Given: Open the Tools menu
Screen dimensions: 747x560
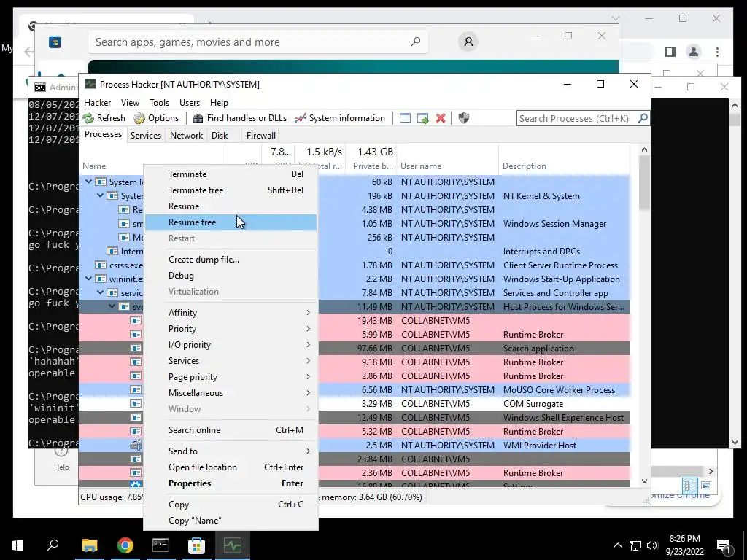Looking at the screenshot, I should pyautogui.click(x=159, y=102).
